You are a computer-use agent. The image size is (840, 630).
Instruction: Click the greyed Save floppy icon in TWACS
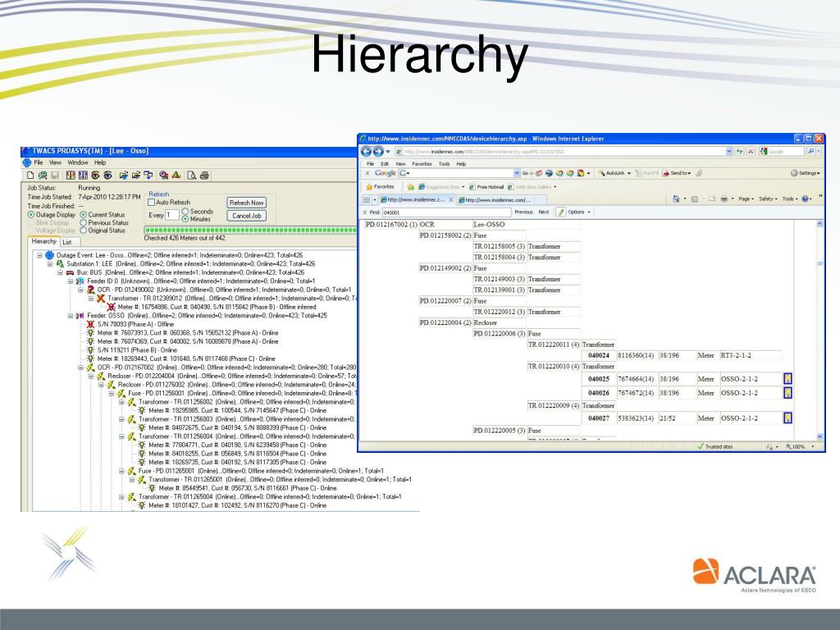(55, 176)
